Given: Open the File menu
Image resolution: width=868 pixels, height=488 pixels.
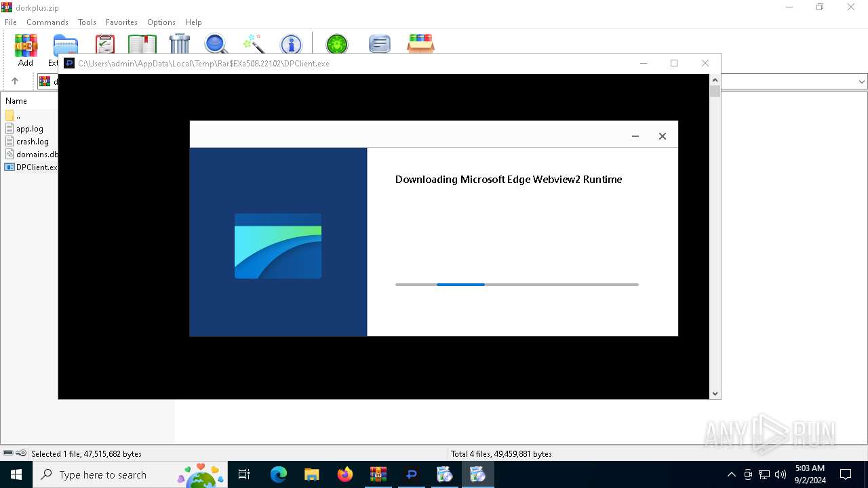Looking at the screenshot, I should (x=11, y=22).
